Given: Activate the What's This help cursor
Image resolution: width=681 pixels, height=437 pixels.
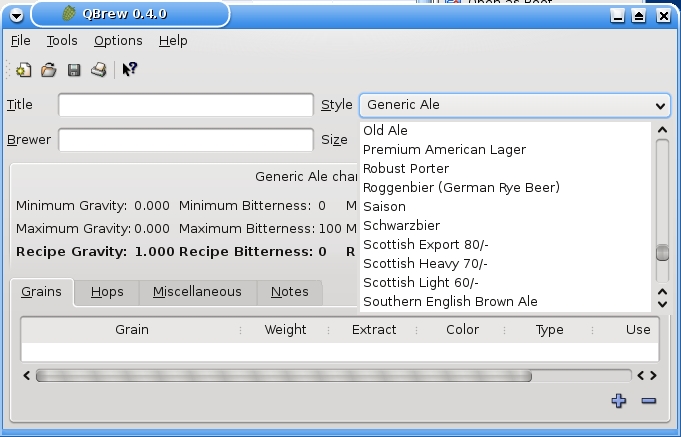Looking at the screenshot, I should [x=130, y=70].
